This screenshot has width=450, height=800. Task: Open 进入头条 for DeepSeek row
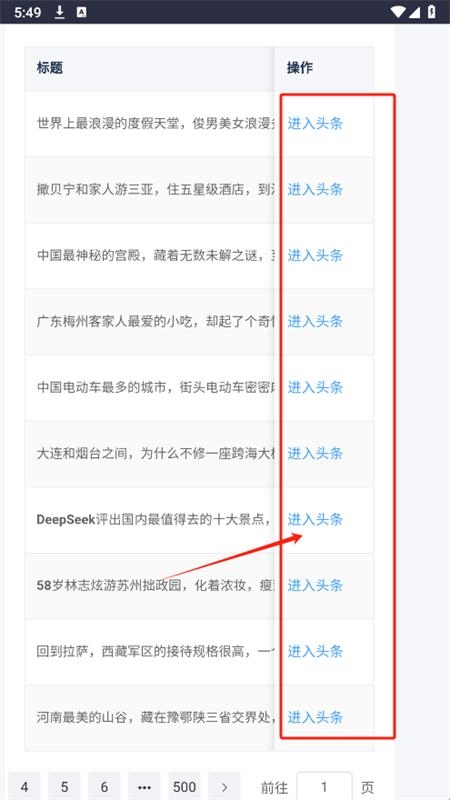coord(315,519)
